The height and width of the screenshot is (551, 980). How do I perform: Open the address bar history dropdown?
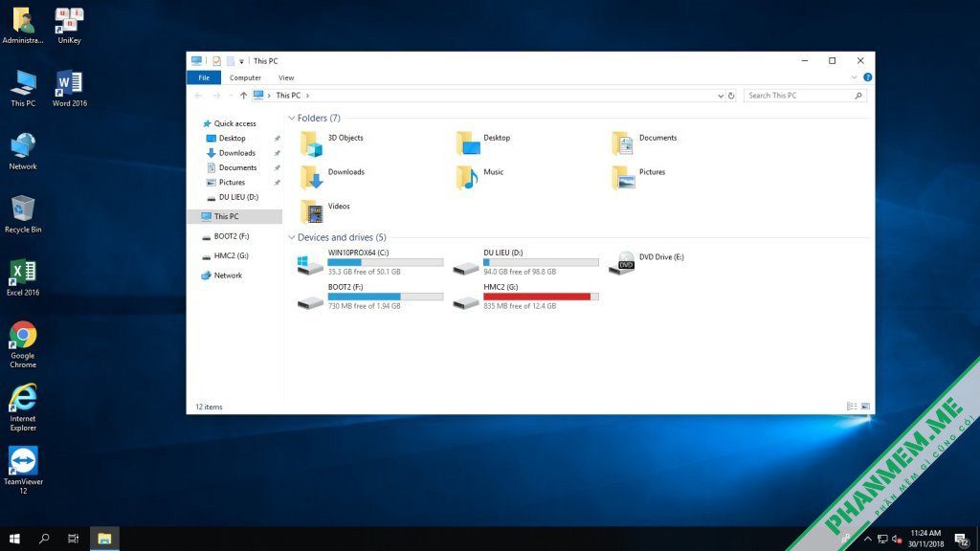click(721, 96)
